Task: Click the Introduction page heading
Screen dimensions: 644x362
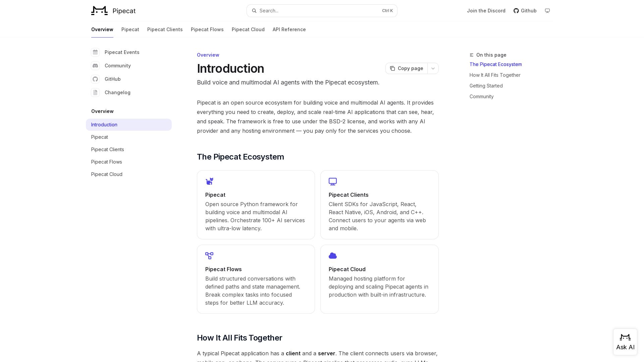Action: [230, 68]
